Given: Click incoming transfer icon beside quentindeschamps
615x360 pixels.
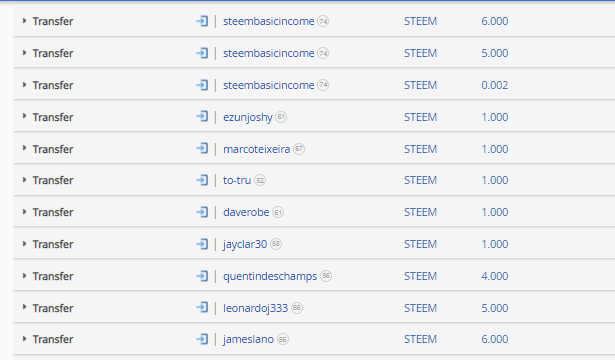Looking at the screenshot, I should pyautogui.click(x=202, y=276).
